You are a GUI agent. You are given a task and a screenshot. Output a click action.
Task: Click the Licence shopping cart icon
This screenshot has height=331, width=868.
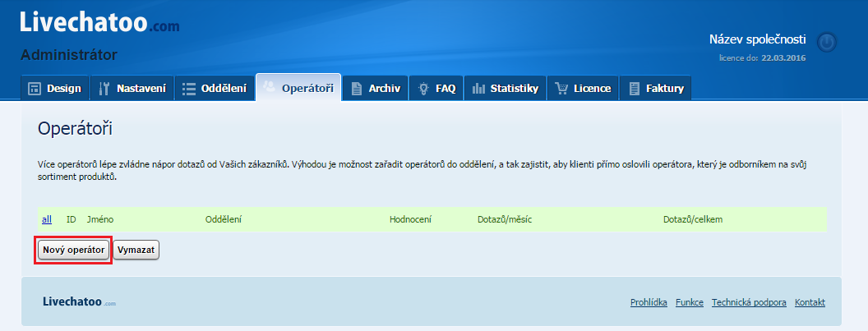(561, 89)
